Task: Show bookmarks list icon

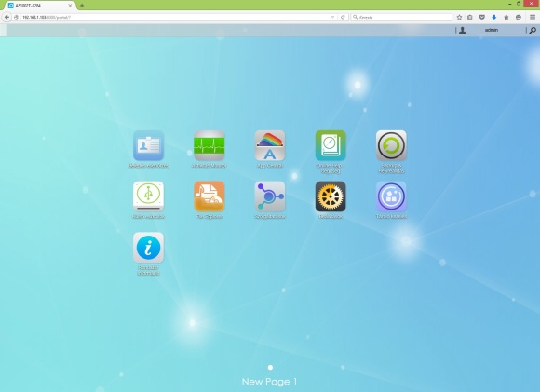Action: pos(470,17)
